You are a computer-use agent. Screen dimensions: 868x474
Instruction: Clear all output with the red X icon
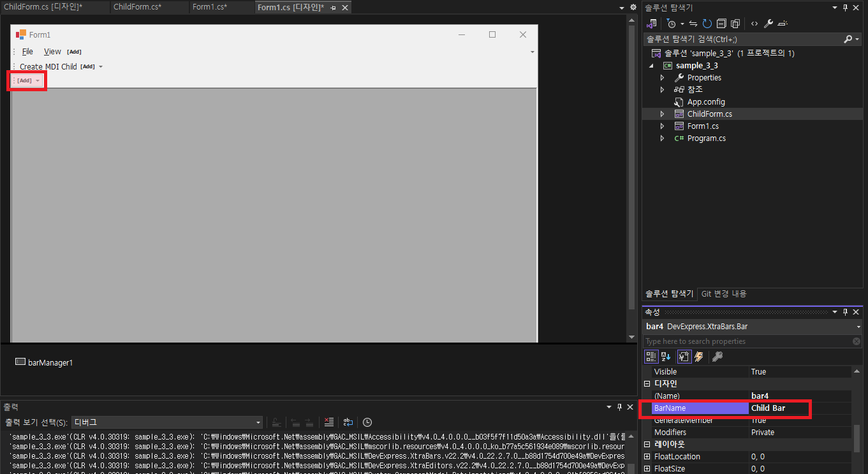329,422
